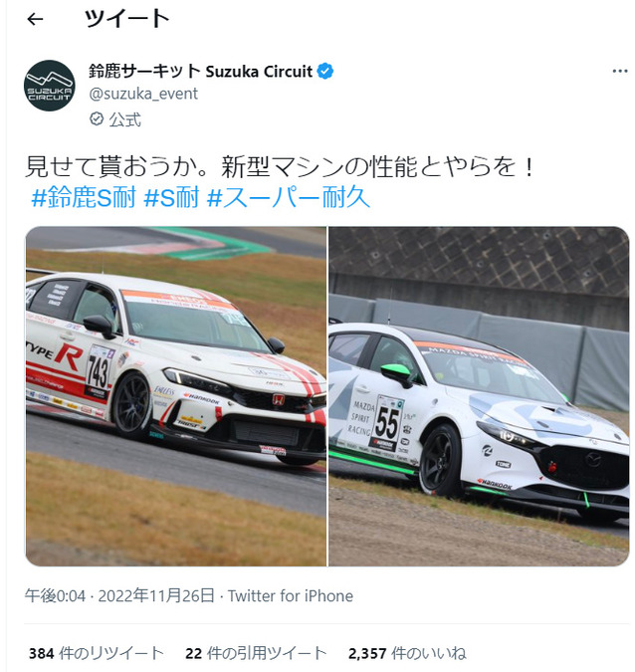This screenshot has height=672, width=635.
Task: Show the 2,357 件のいいね list
Action: pos(407,653)
